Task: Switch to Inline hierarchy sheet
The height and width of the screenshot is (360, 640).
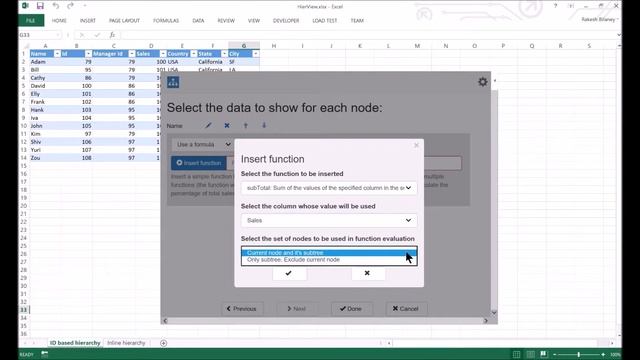Action: 126,343
